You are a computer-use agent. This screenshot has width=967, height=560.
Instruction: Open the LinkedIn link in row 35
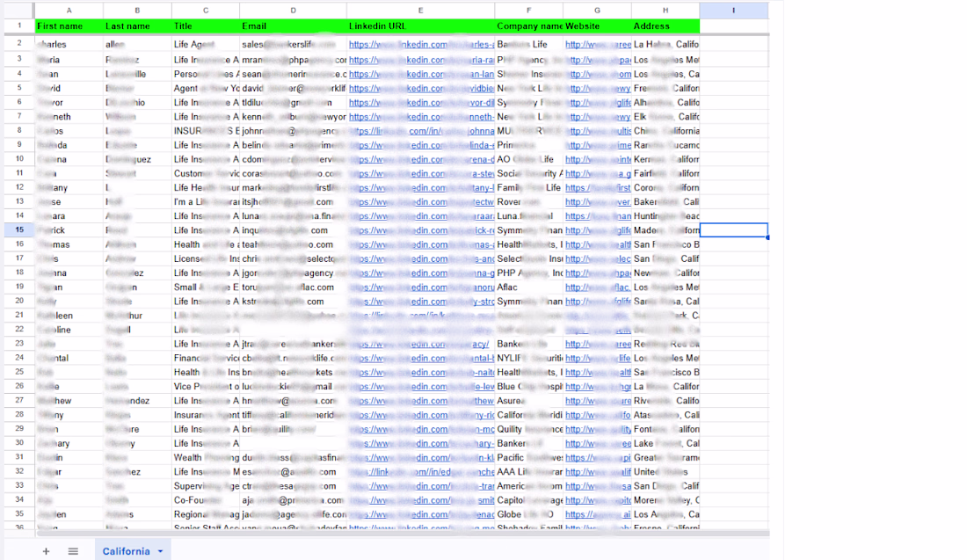pyautogui.click(x=421, y=514)
